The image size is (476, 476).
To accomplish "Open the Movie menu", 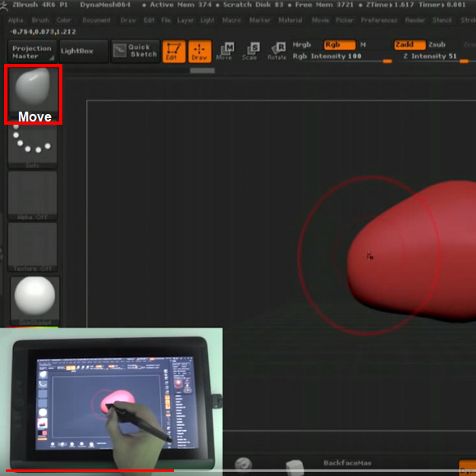I will pyautogui.click(x=320, y=21).
